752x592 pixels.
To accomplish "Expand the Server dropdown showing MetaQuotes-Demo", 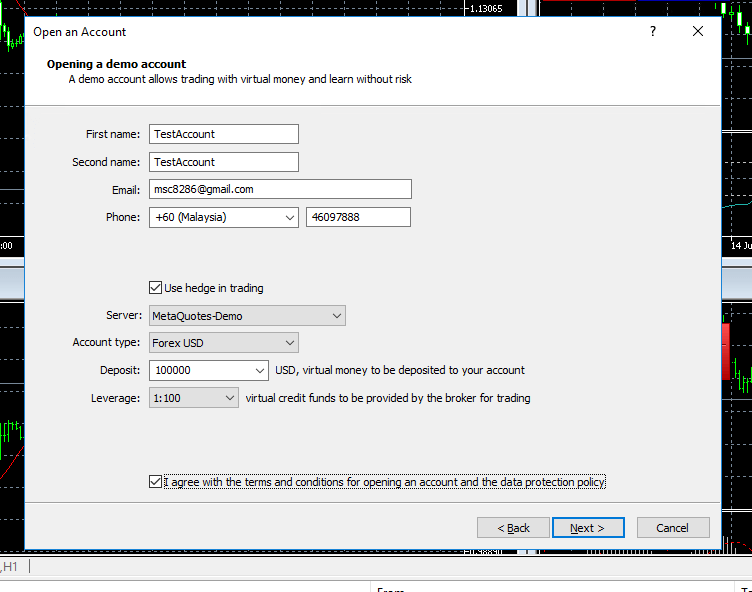I will coord(335,316).
